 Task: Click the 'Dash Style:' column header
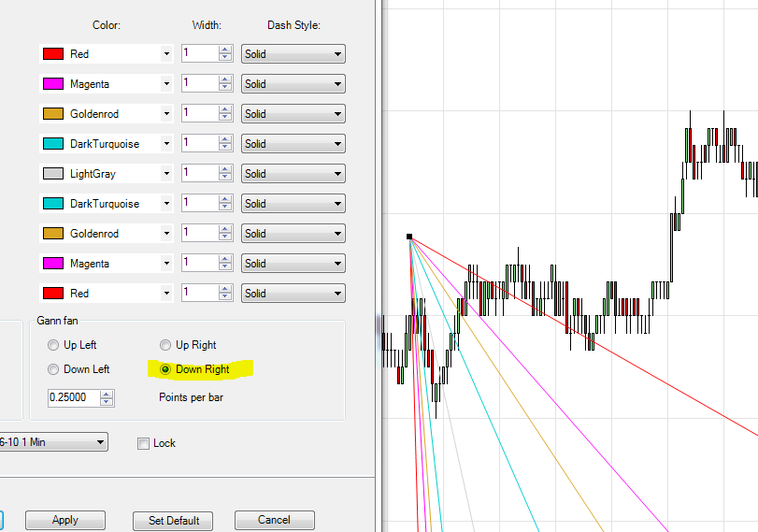coord(293,25)
